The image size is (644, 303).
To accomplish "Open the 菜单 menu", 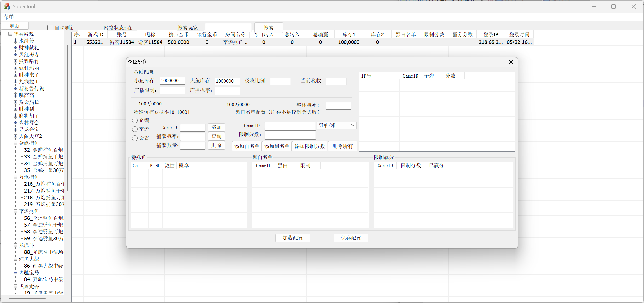I will click(9, 17).
